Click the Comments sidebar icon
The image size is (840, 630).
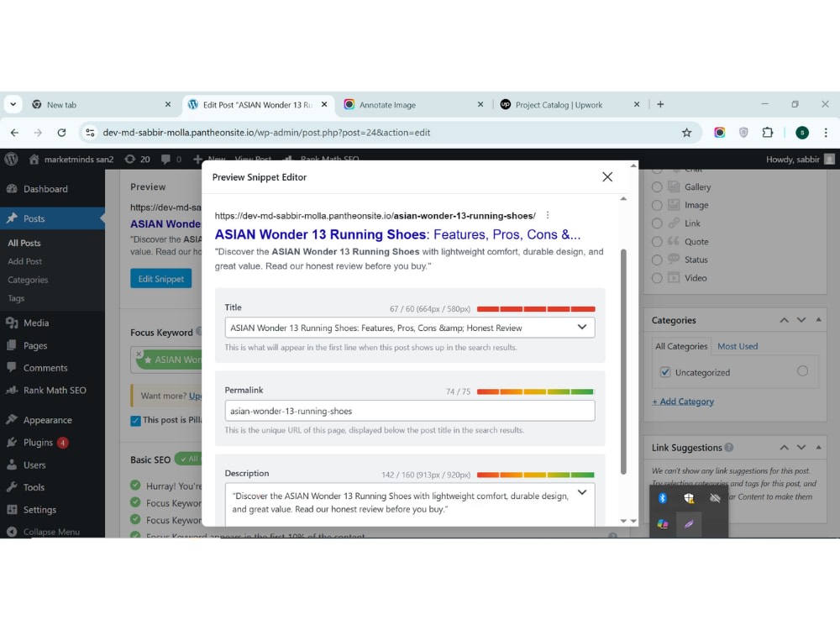coord(12,368)
